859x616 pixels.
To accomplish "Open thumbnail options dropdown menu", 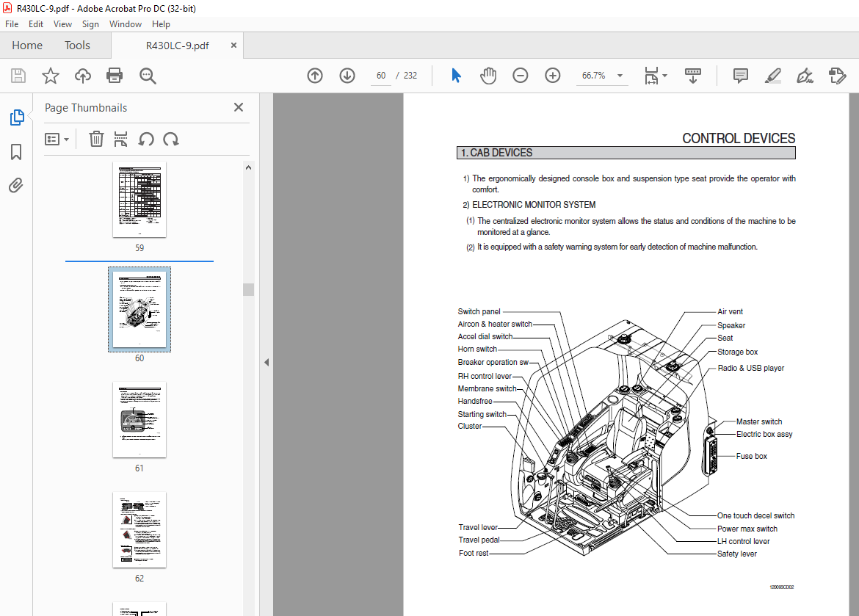I will (57, 139).
